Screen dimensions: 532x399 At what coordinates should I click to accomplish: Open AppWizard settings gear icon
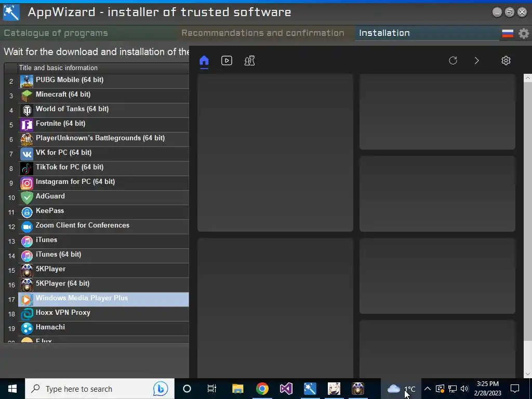point(524,33)
